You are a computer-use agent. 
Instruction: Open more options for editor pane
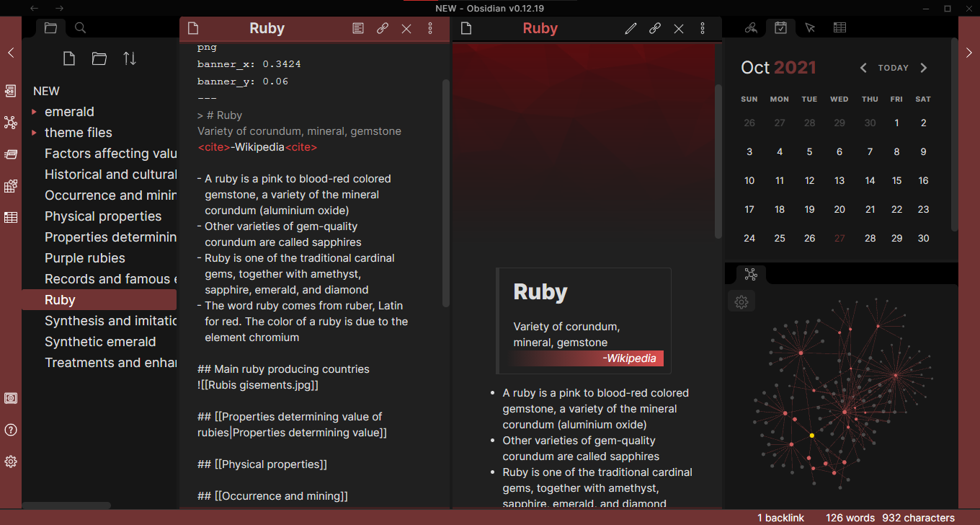(x=430, y=29)
